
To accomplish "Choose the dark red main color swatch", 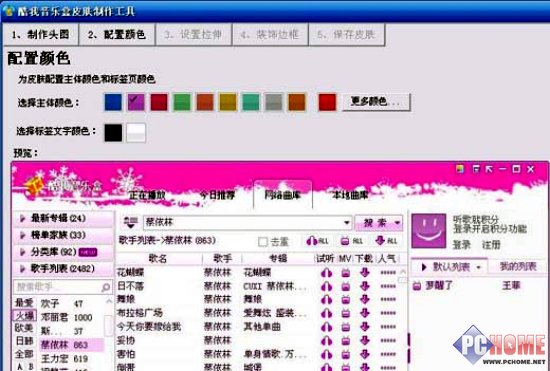I will (159, 102).
